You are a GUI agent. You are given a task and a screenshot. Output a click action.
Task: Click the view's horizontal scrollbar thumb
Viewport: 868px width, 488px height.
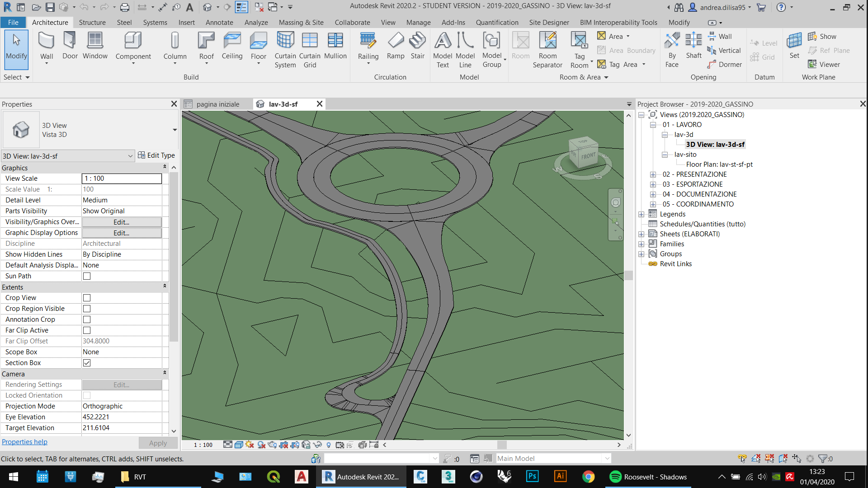click(502, 445)
